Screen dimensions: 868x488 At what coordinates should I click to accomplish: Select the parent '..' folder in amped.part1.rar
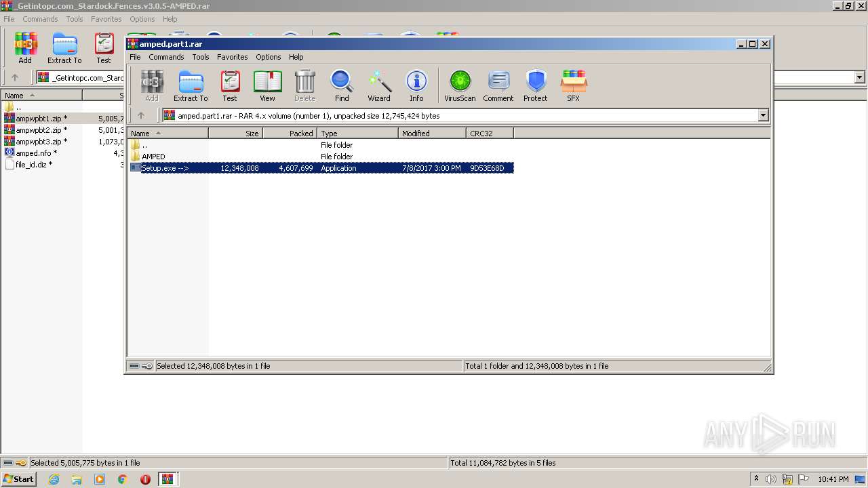[321, 145]
